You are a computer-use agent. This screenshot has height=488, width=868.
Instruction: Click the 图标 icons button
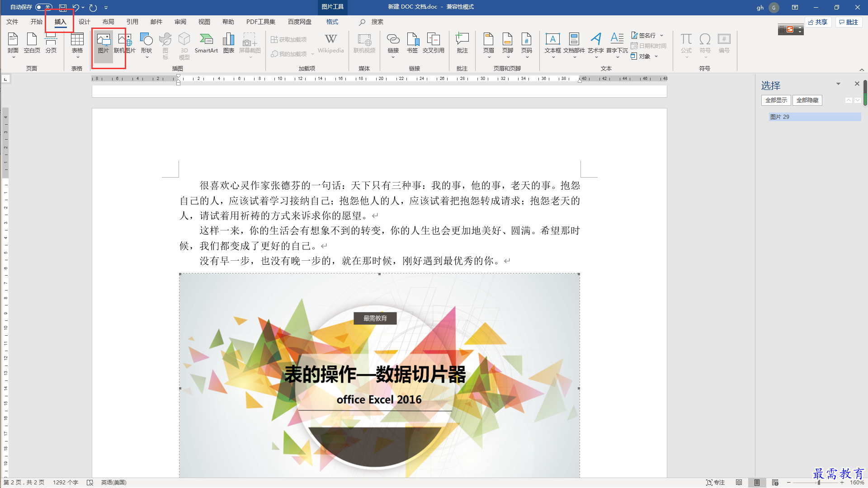[x=165, y=46]
